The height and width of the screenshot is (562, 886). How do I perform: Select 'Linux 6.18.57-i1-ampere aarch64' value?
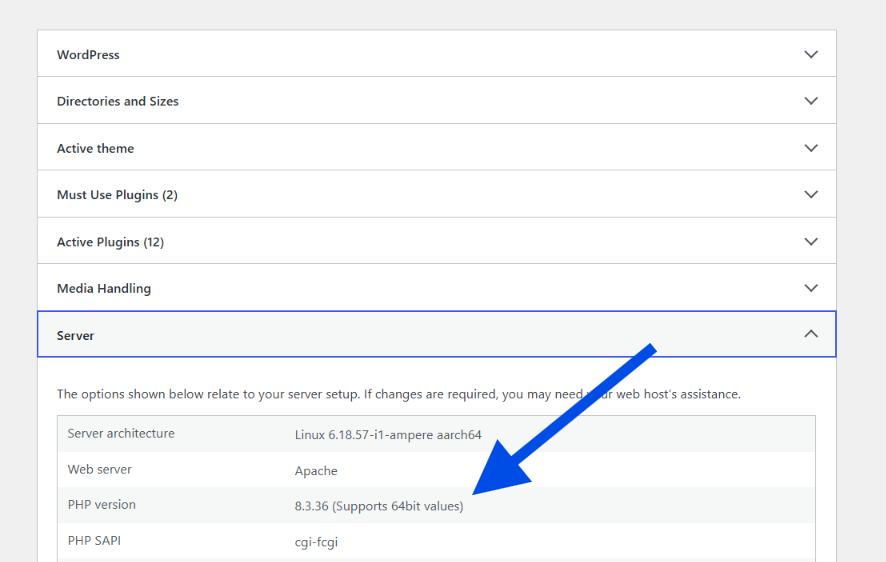click(x=388, y=435)
